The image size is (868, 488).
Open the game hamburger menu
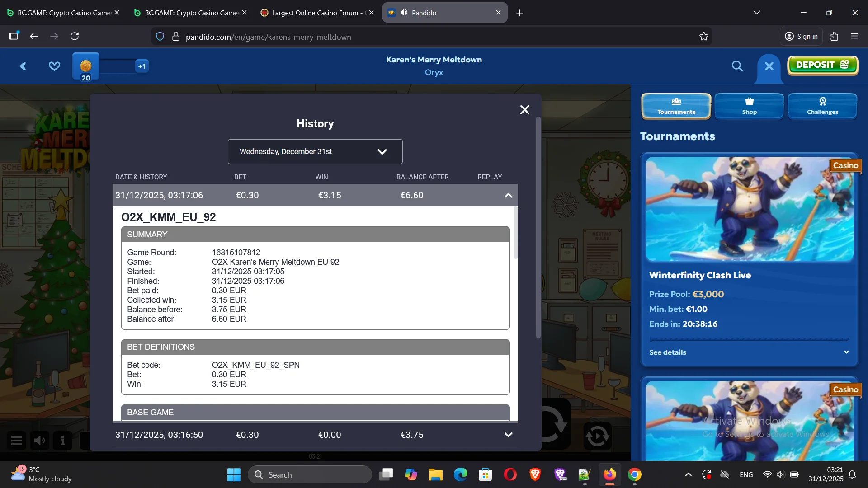16,440
